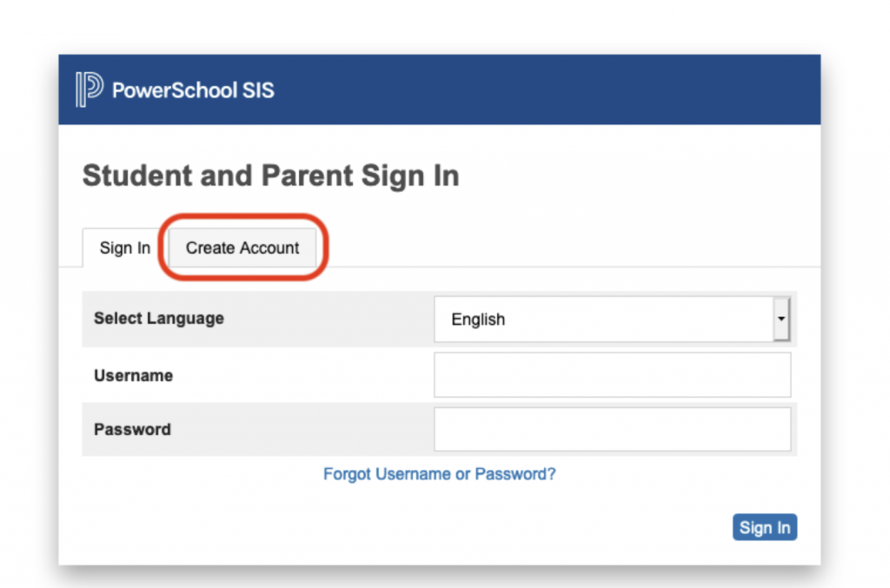Switch to the Create Account tab

(x=242, y=248)
